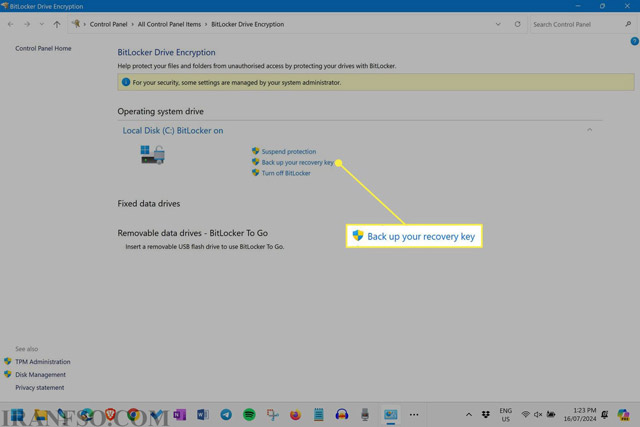Image resolution: width=640 pixels, height=427 pixels.
Task: Open Microsoft Word from taskbar
Action: [x=203, y=415]
